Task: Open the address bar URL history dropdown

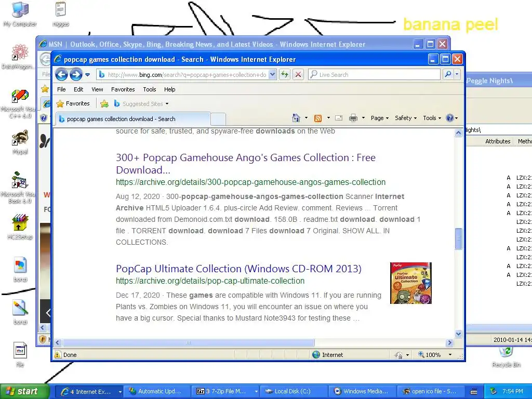Action: 272,75
